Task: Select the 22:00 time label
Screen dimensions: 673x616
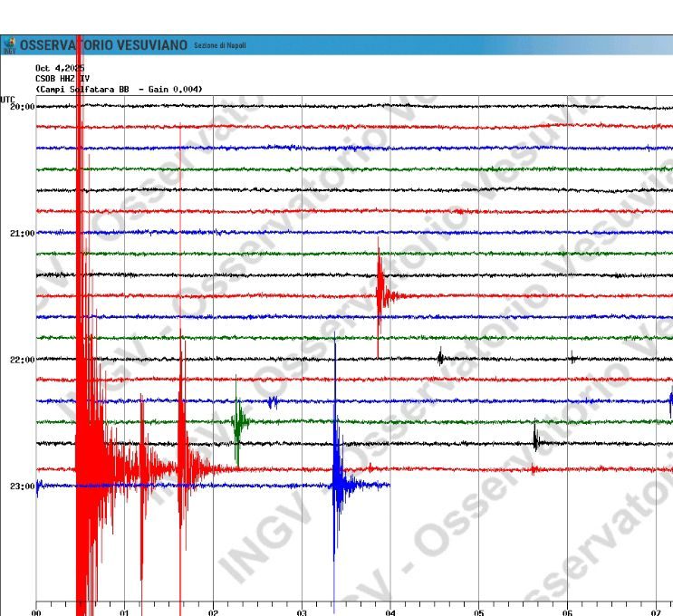Action: [22, 360]
